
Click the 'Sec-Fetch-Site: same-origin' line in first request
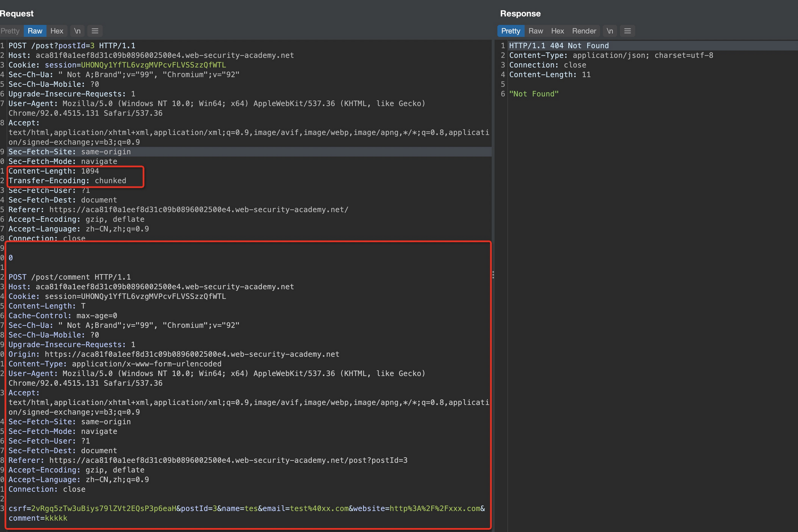(69, 152)
